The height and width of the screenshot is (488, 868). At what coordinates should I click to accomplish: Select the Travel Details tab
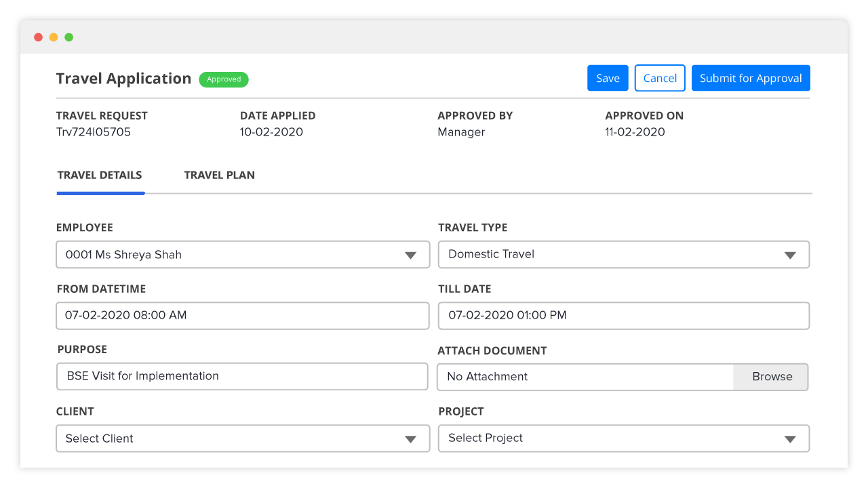coord(100,175)
